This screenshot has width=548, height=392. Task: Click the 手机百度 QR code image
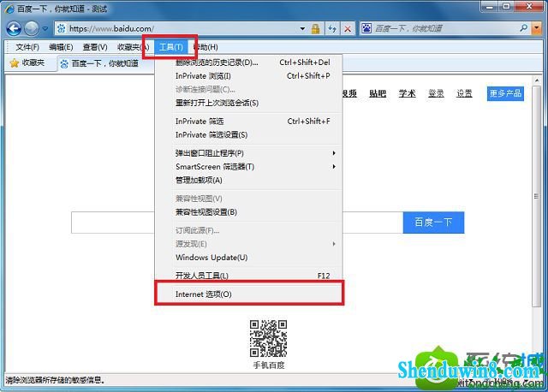click(x=268, y=338)
